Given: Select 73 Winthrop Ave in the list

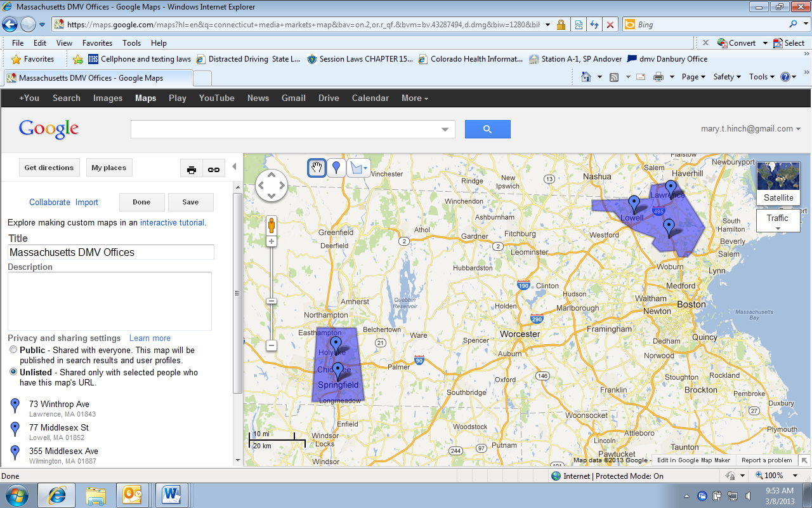Looking at the screenshot, I should tap(59, 404).
